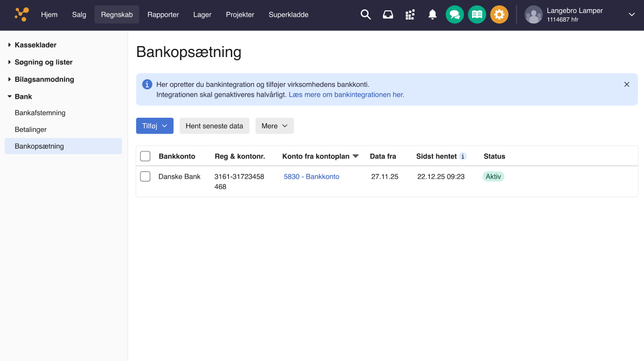Show info tooltip next to Sidst hentet column

(462, 156)
